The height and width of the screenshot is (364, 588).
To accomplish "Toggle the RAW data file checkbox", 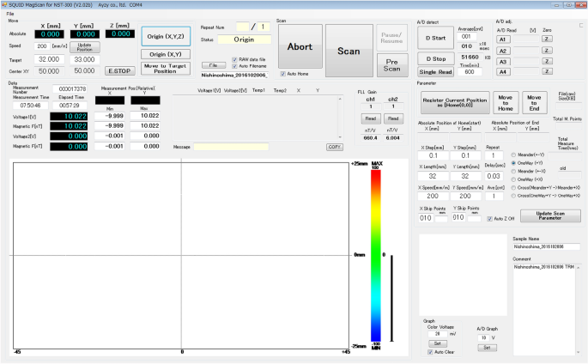I will [234, 59].
